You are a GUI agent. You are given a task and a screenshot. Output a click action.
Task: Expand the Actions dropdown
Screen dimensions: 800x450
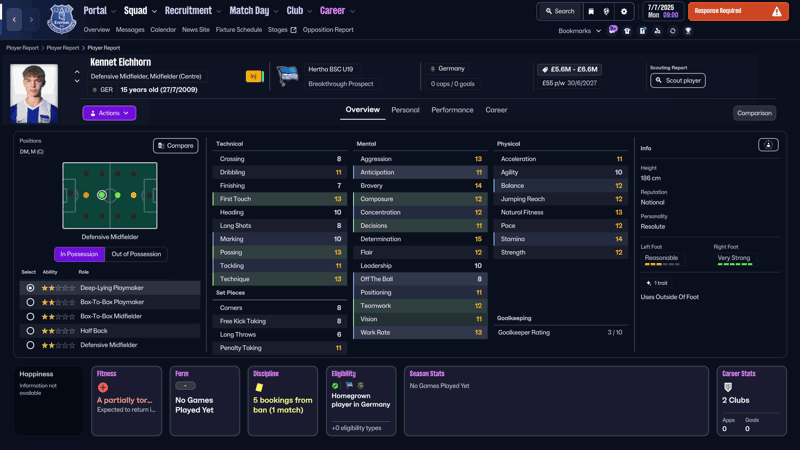[x=109, y=113]
